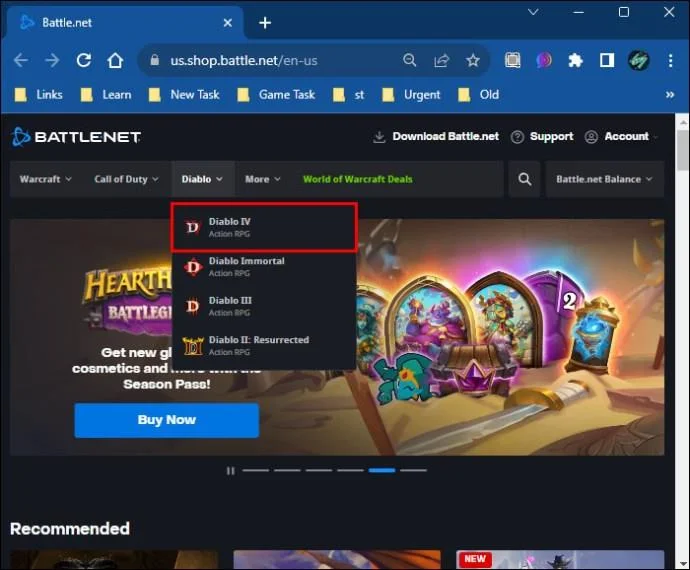
Task: Open the Support link
Action: (x=551, y=136)
